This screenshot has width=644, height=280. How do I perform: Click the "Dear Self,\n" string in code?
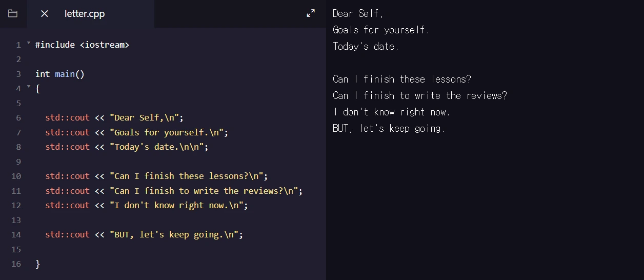146,117
